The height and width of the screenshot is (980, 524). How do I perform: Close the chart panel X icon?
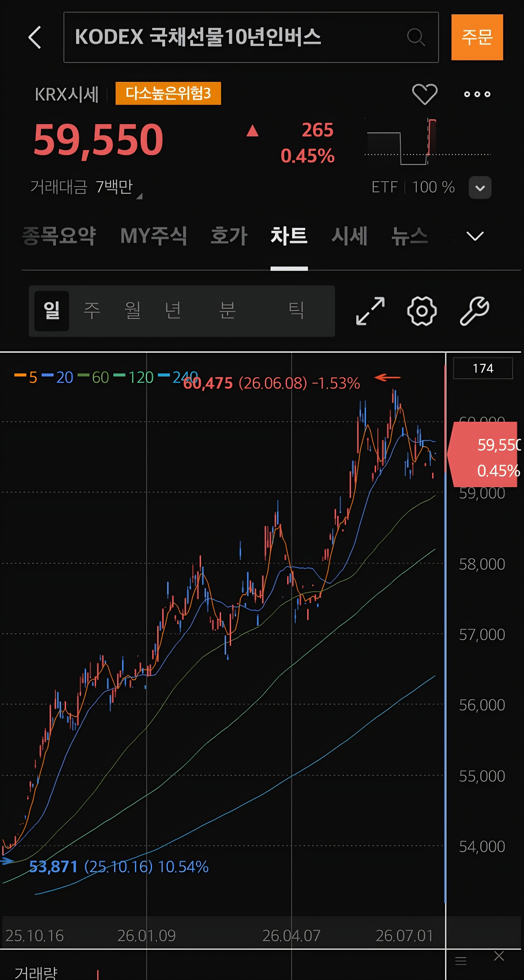pos(499,956)
